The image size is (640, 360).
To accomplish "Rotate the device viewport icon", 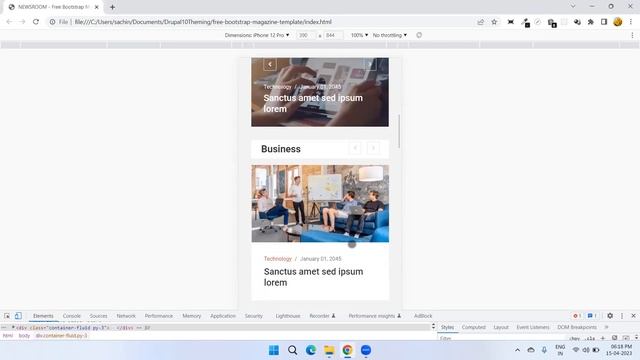I will [419, 35].
